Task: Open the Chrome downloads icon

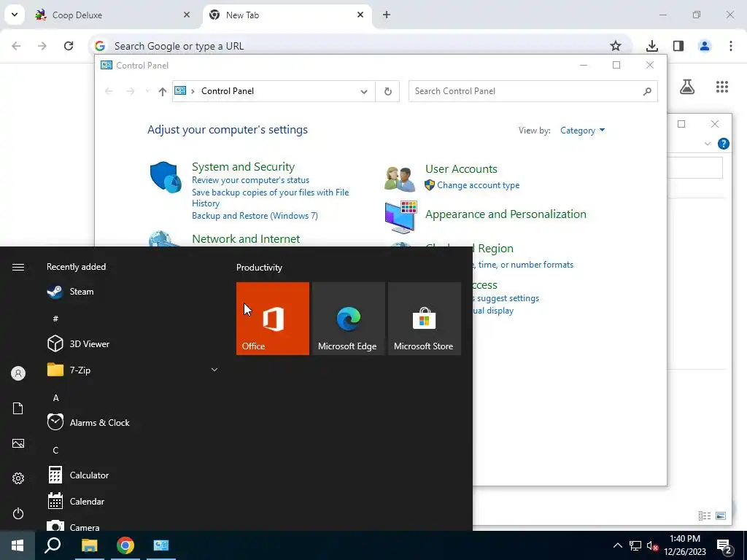Action: pyautogui.click(x=651, y=46)
